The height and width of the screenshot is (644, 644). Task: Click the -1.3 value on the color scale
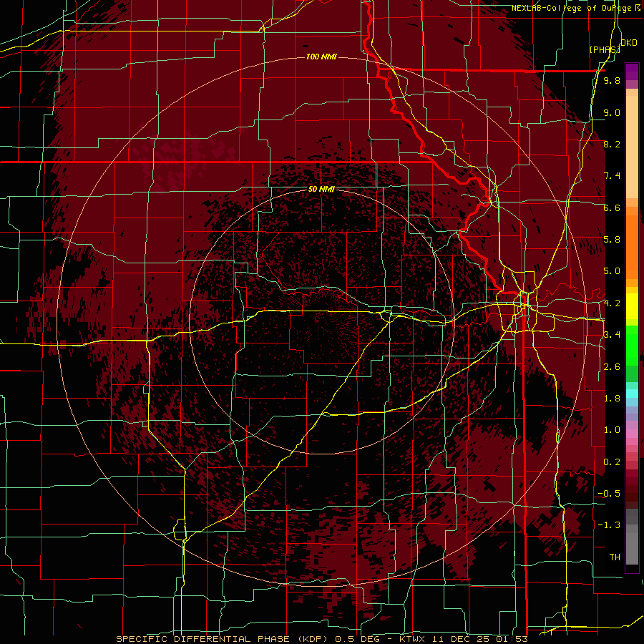coord(609,525)
